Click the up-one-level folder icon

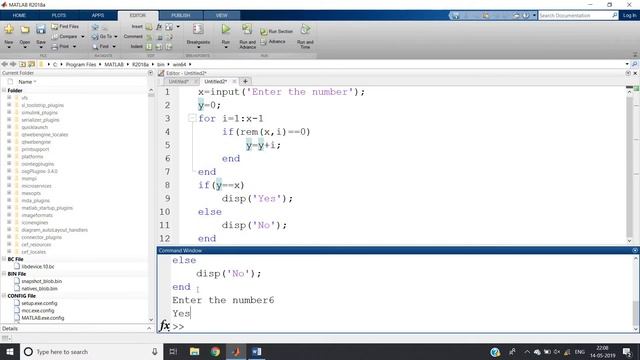22,64
